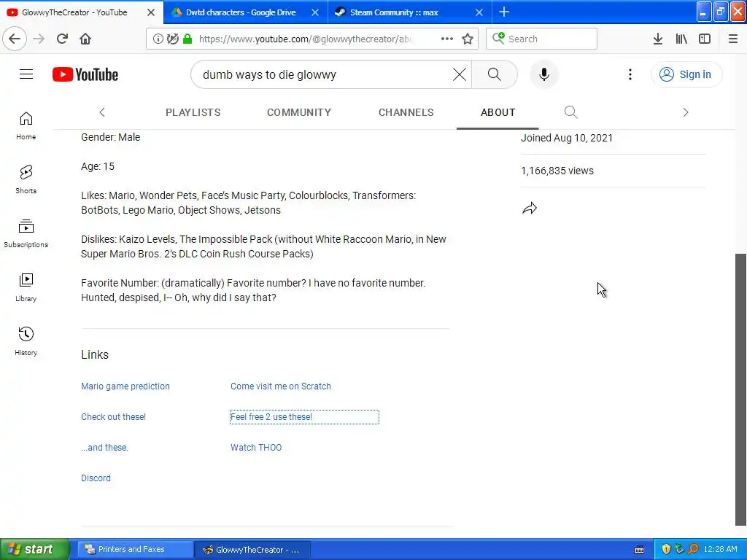Submit search with the magnifier button
This screenshot has height=560, width=747.
[495, 74]
